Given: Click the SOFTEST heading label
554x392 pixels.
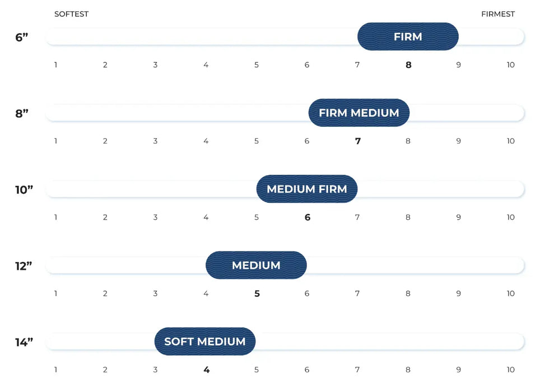Looking at the screenshot, I should 71,14.
